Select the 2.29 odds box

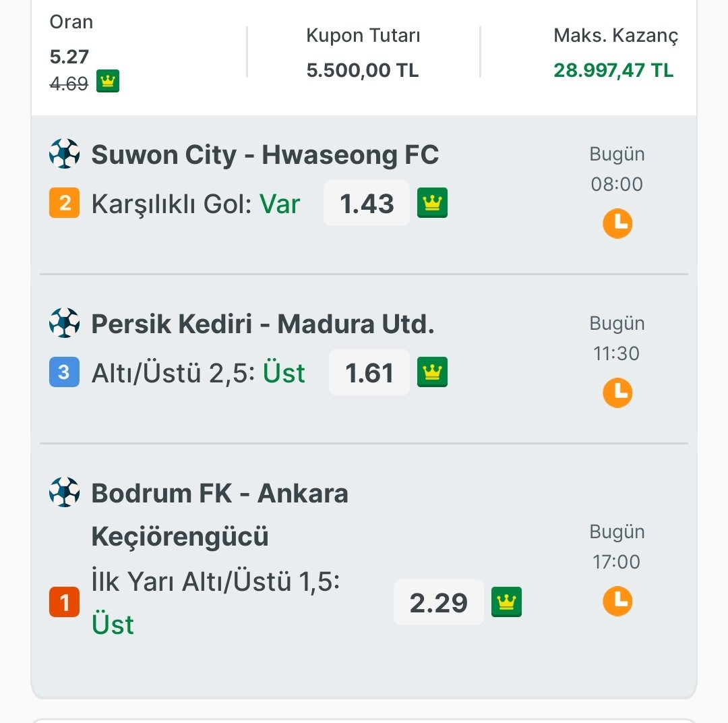438,602
